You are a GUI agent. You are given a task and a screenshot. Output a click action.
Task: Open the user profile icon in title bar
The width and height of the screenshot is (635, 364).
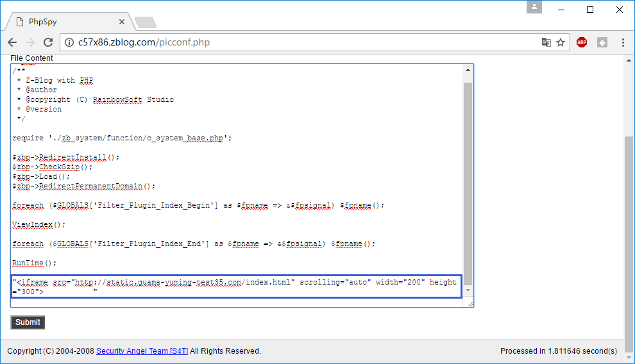pyautogui.click(x=534, y=7)
